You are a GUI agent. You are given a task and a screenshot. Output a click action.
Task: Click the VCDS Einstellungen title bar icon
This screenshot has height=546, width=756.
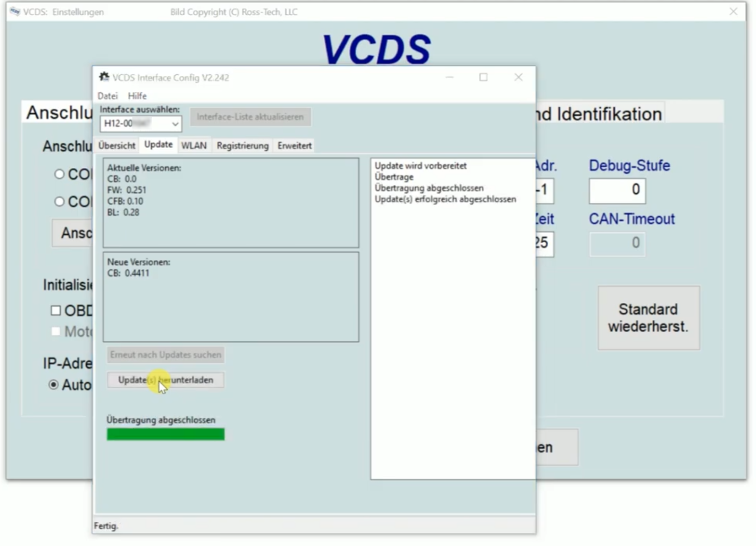[x=15, y=12]
